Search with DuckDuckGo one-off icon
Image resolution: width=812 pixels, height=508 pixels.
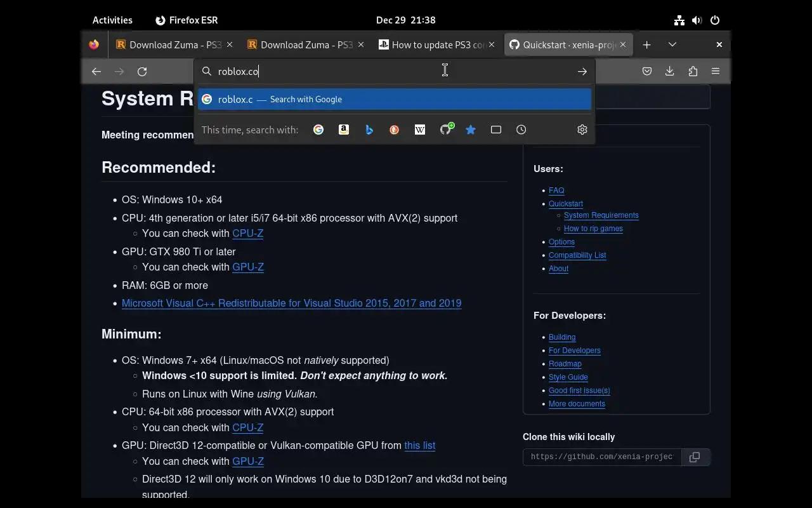(x=395, y=130)
